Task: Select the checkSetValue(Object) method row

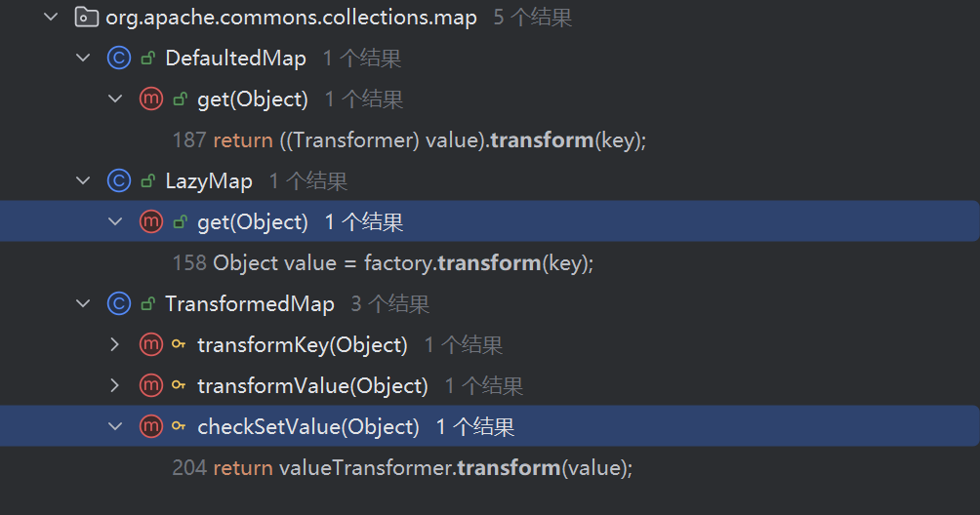Action: (x=490, y=426)
